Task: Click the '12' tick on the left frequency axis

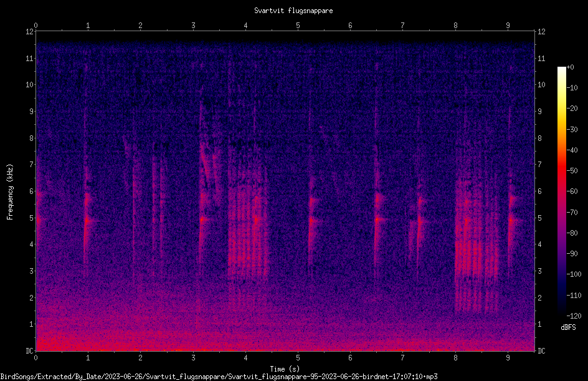Action: [x=30, y=32]
